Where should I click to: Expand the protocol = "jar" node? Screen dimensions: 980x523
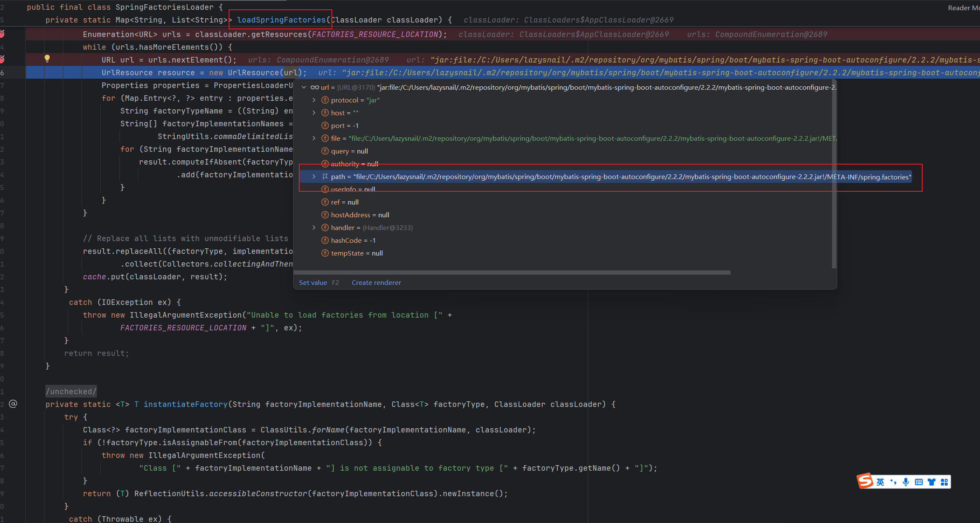click(x=314, y=100)
